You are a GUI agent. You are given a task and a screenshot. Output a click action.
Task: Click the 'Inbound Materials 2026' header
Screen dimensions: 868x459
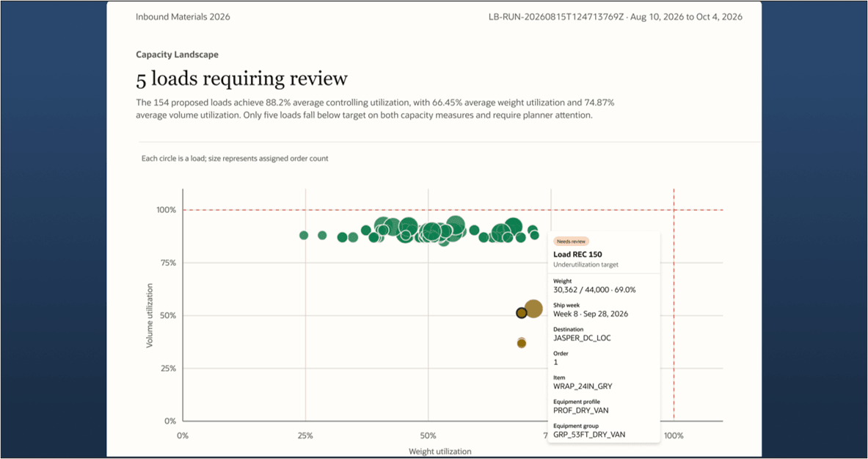click(x=183, y=17)
